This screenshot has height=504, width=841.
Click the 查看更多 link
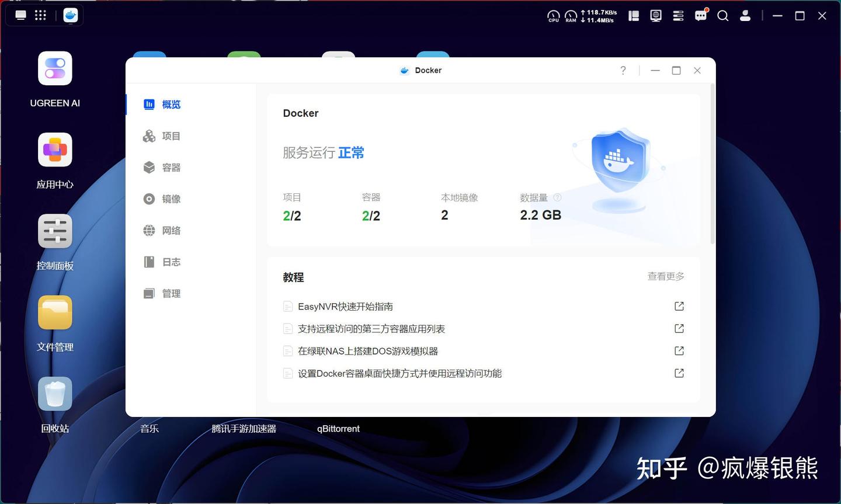(x=666, y=276)
